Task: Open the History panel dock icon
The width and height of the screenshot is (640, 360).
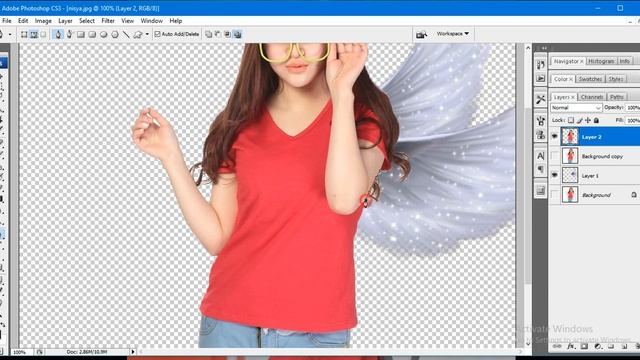Action: click(x=540, y=64)
